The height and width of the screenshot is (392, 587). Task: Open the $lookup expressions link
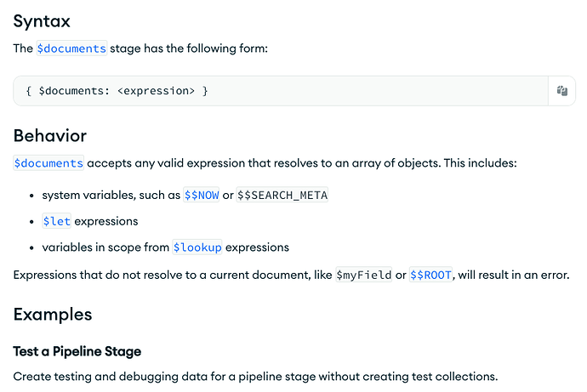click(197, 247)
